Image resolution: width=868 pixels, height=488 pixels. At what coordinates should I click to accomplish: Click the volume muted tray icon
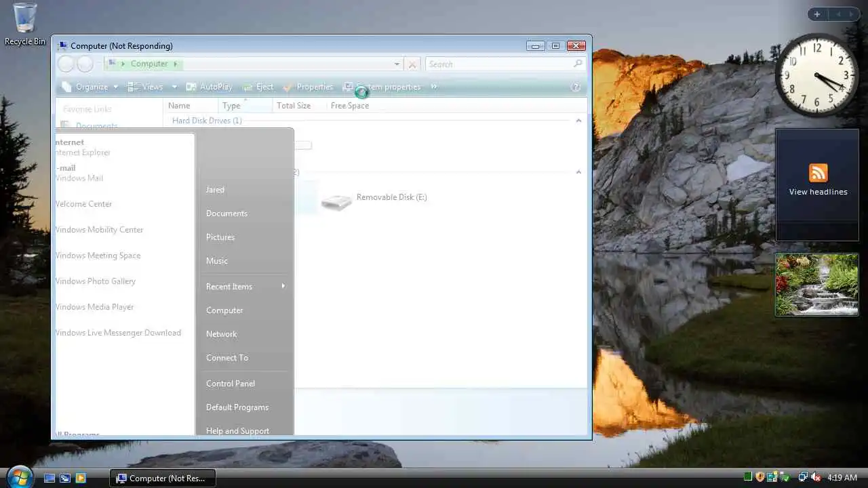(816, 478)
